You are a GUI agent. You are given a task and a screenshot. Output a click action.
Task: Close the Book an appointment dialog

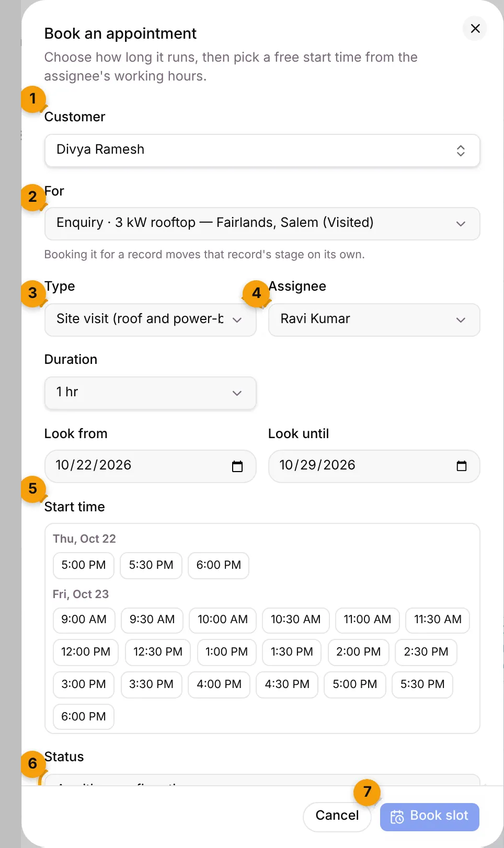[x=475, y=28]
